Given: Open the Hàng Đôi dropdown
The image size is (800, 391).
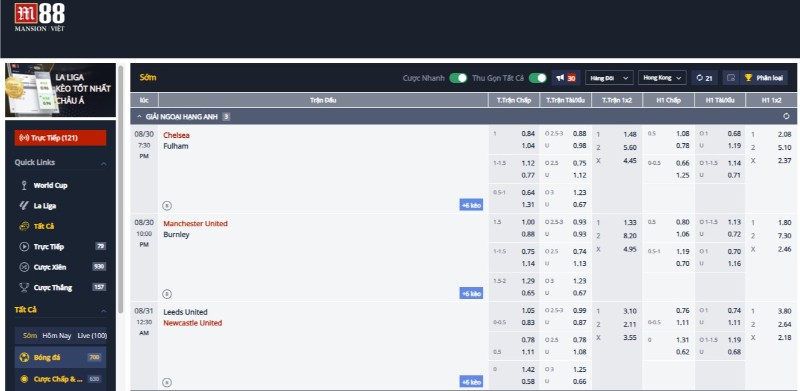Looking at the screenshot, I should tap(610, 78).
